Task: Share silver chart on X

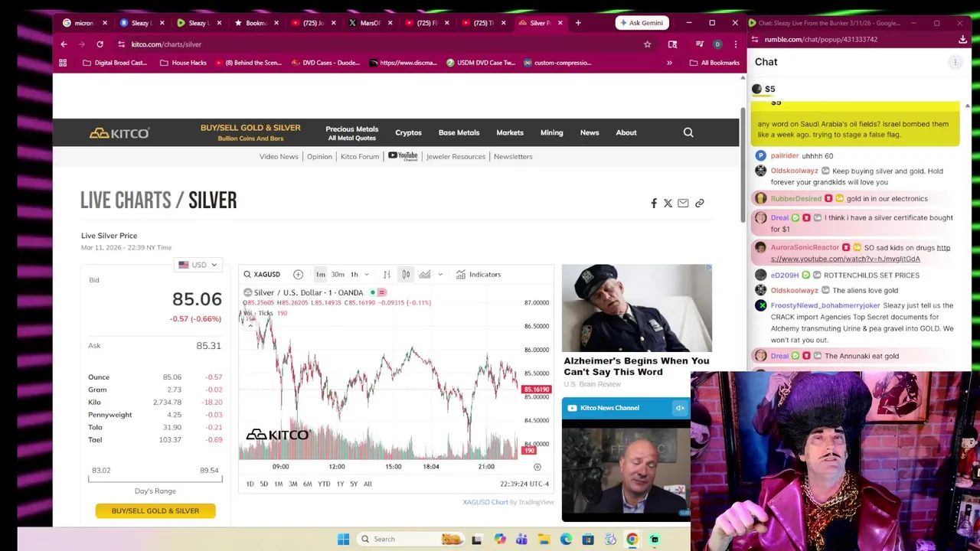Action: (x=668, y=203)
